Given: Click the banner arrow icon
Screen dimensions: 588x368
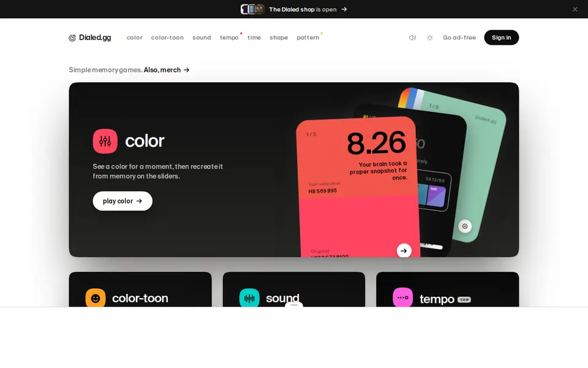Looking at the screenshot, I should point(344,9).
